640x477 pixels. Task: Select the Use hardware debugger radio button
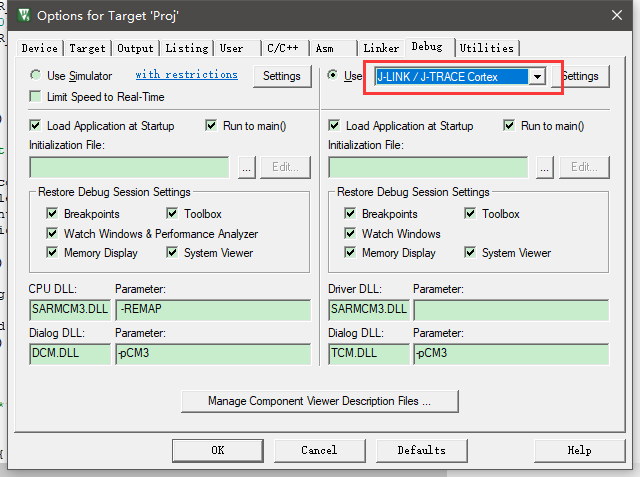pos(333,76)
